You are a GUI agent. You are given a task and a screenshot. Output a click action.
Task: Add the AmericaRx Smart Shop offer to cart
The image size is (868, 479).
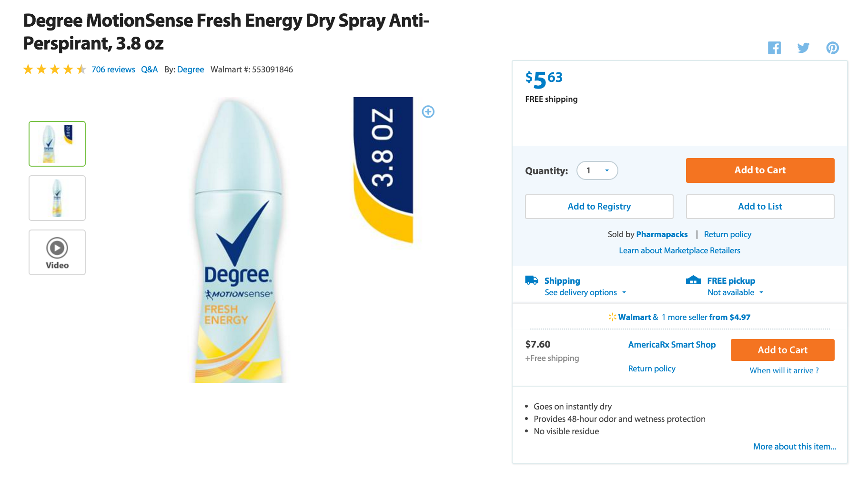[x=782, y=350]
